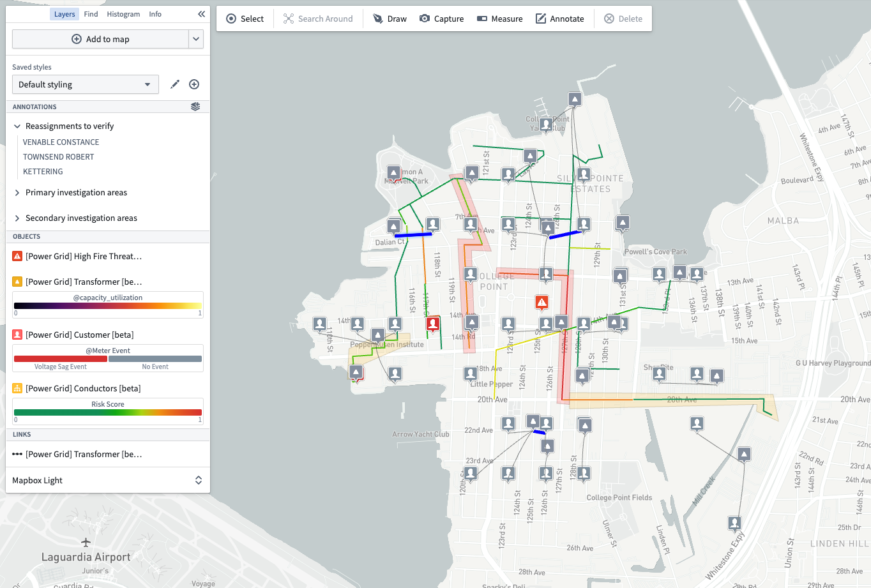
Task: Expand Secondary investigation areas
Action: (17, 218)
